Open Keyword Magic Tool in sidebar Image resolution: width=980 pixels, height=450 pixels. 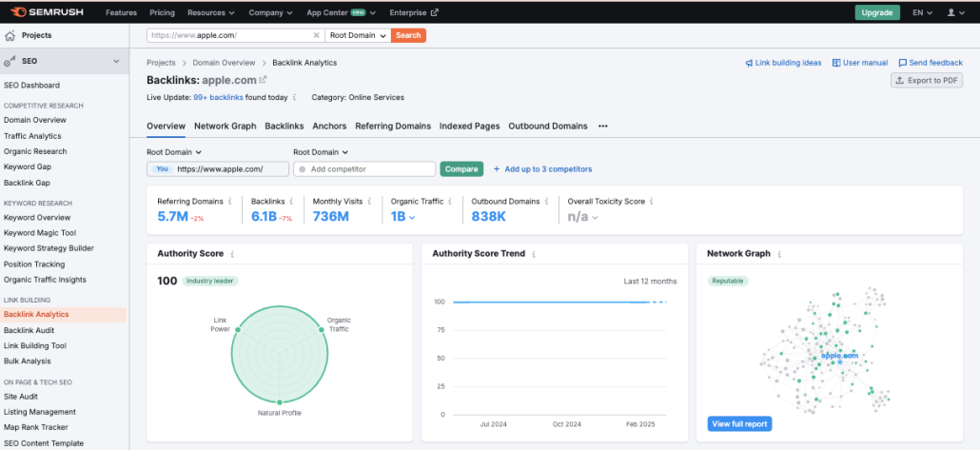[x=40, y=233]
